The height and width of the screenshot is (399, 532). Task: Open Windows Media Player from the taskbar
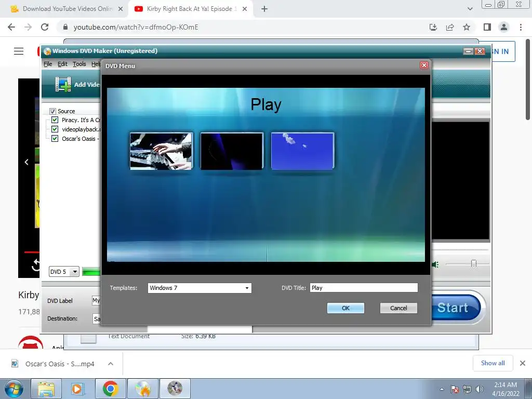[x=77, y=389]
